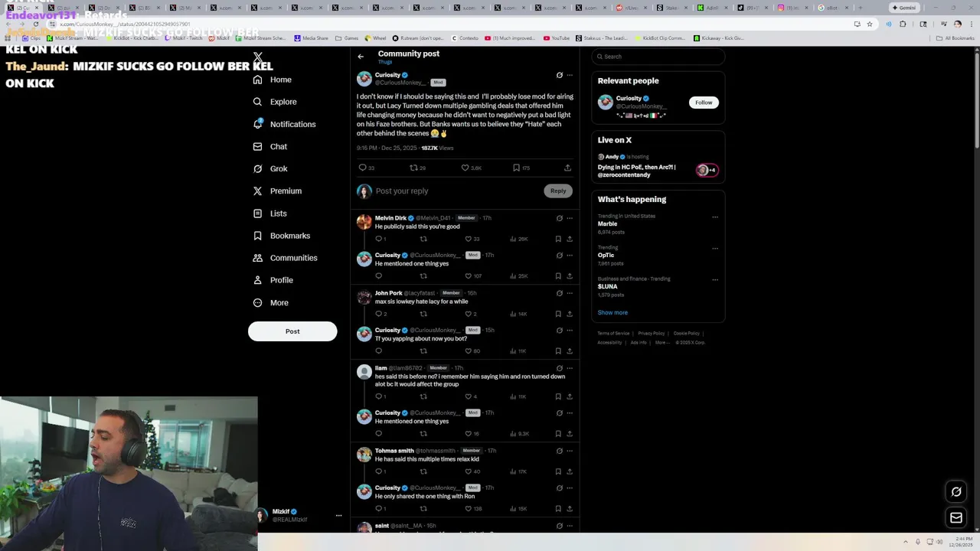Image resolution: width=980 pixels, height=551 pixels.
Task: Open Privacy Policy link
Action: [652, 334]
